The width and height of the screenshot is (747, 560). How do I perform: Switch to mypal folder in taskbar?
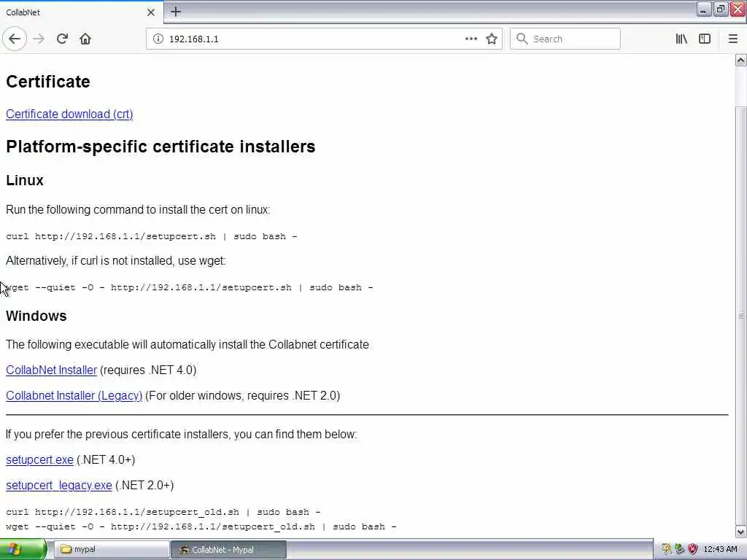tap(112, 550)
